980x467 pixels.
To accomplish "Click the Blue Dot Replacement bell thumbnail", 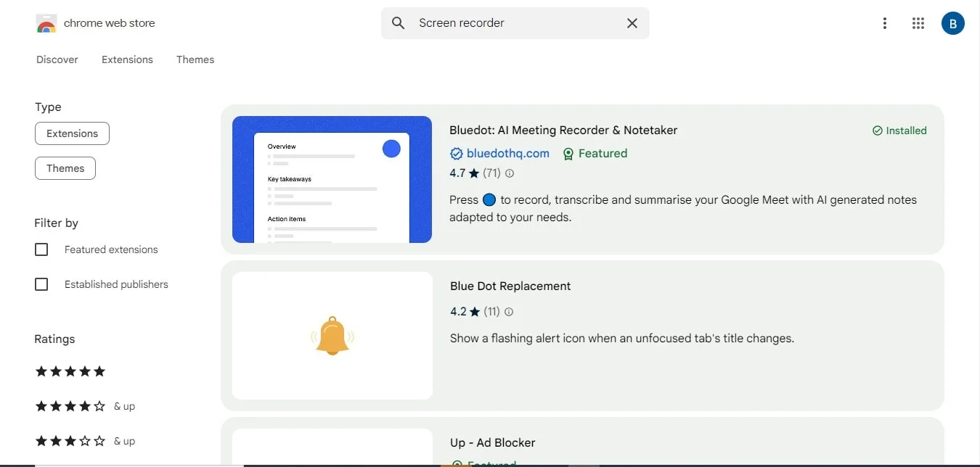I will pyautogui.click(x=332, y=336).
